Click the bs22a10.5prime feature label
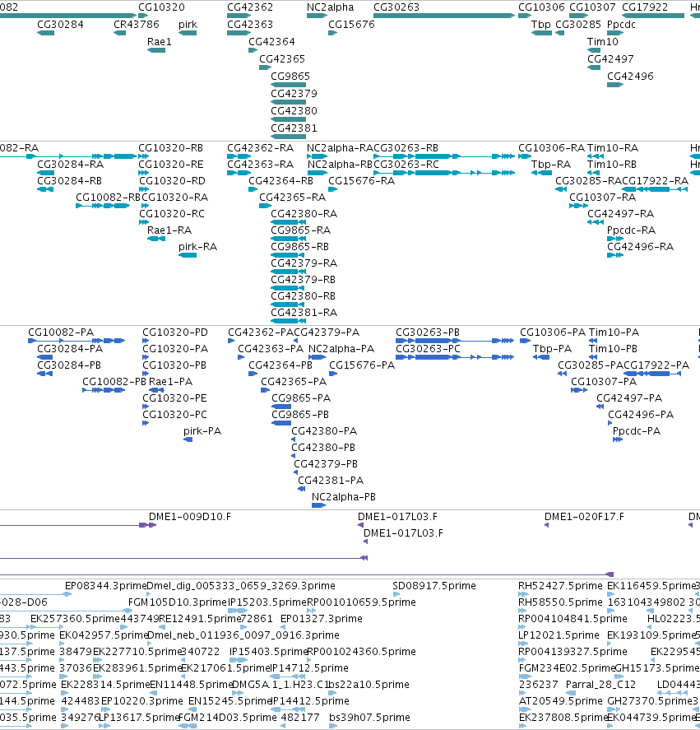Image resolution: width=700 pixels, height=730 pixels. tap(369, 685)
